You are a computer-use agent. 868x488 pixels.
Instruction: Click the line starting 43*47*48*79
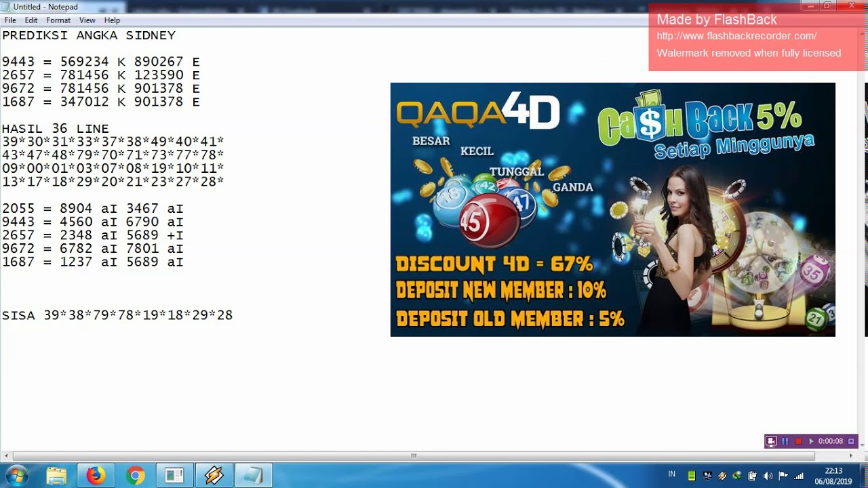pyautogui.click(x=113, y=155)
